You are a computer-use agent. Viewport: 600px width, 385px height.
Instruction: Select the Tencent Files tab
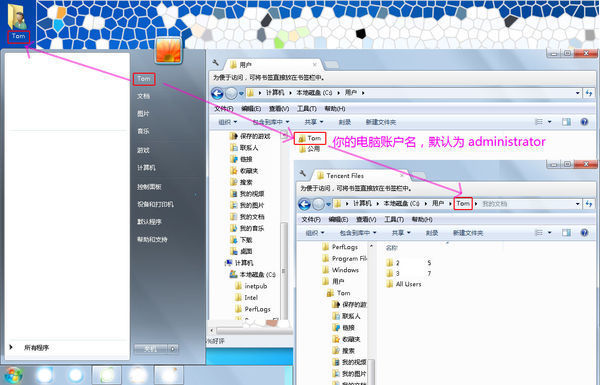pyautogui.click(x=359, y=176)
